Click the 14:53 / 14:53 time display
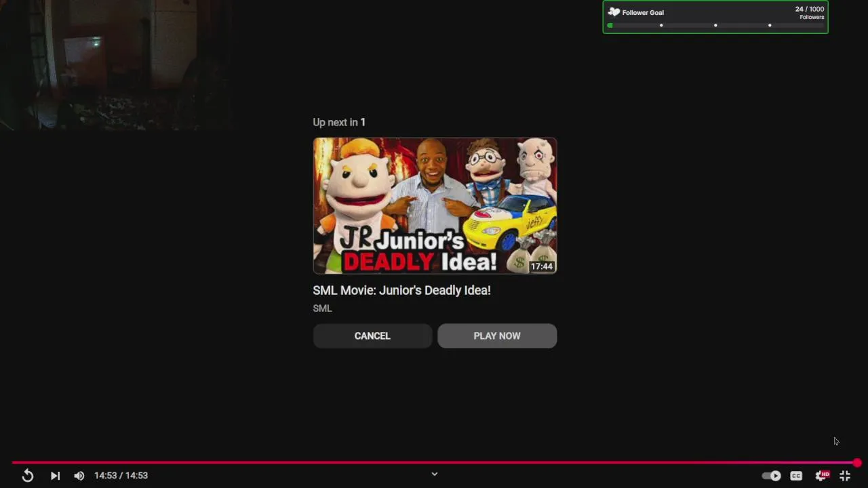The width and height of the screenshot is (868, 488). coord(121,476)
